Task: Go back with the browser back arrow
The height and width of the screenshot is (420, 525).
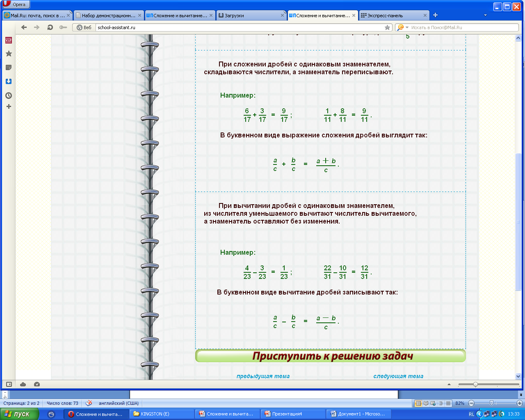Action: (24, 27)
